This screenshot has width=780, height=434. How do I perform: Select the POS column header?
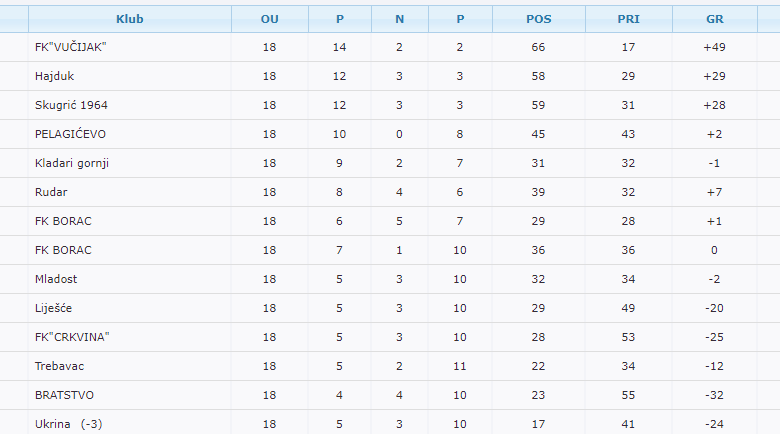(538, 19)
